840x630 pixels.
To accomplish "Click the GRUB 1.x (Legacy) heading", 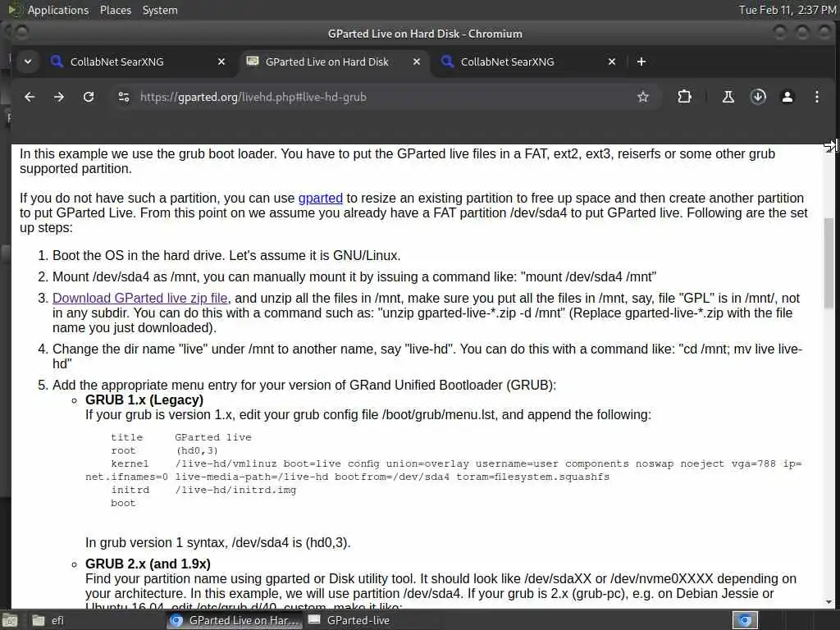I will [144, 399].
